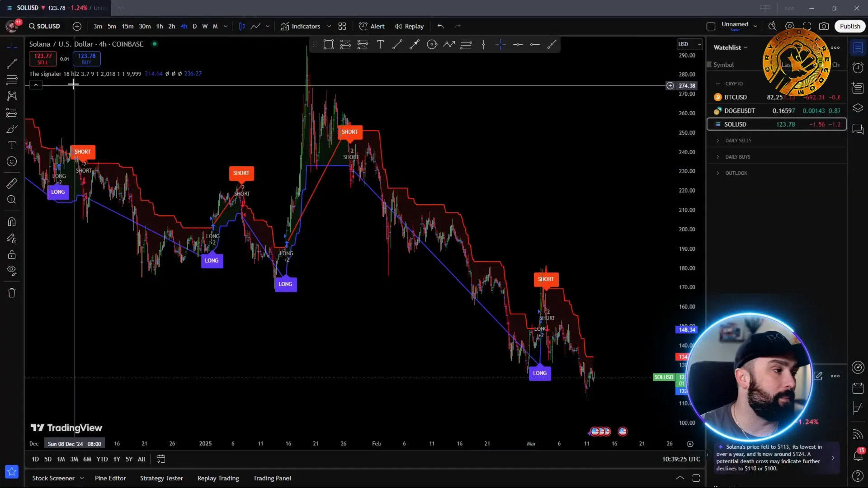Screen dimensions: 868x488
Task: Select the brush tool in left toolbar
Action: click(12, 129)
